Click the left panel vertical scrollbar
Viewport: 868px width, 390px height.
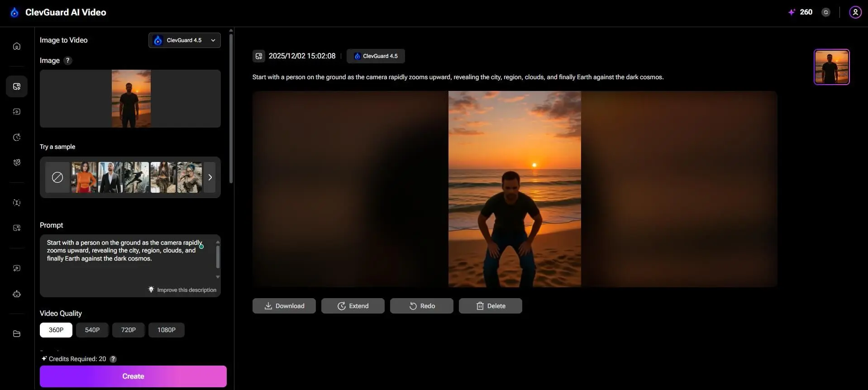(231, 109)
